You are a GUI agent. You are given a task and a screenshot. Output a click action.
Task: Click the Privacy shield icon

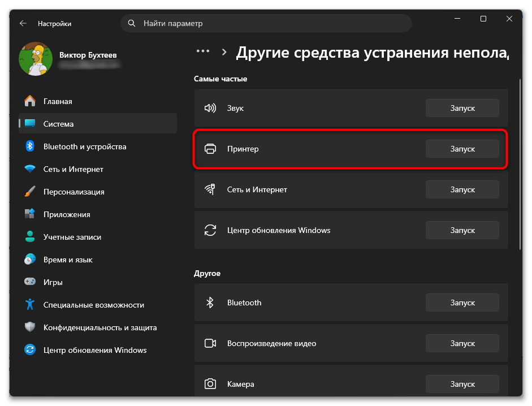point(30,327)
